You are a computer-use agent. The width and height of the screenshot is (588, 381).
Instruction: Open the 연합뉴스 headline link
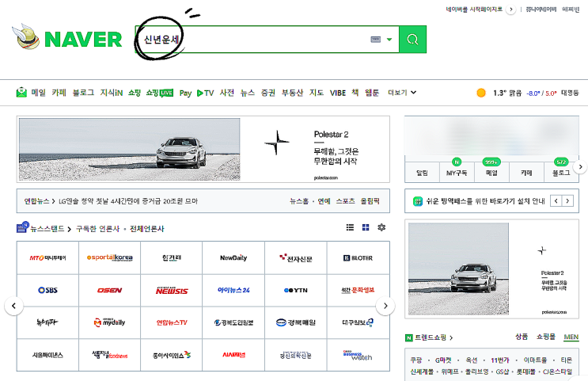click(x=128, y=201)
